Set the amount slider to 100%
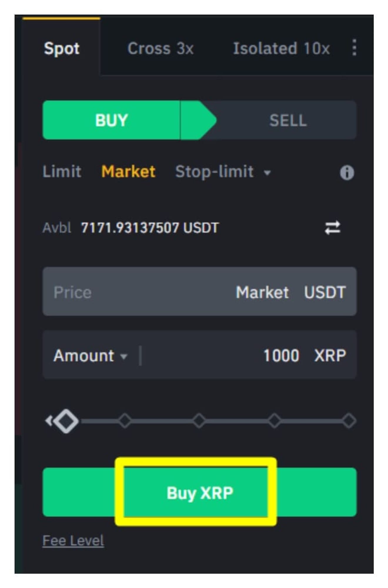Screen dimensions: 388x588 349,421
